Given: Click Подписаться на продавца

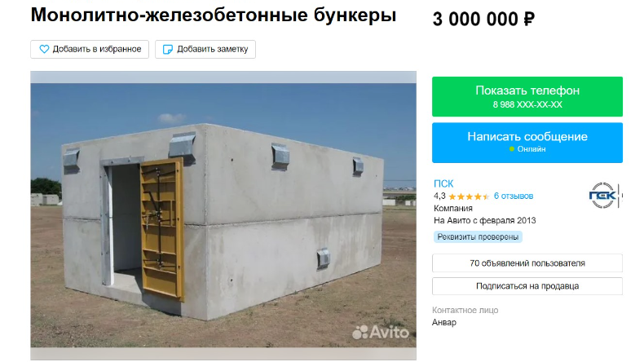Looking at the screenshot, I should coord(527,286).
